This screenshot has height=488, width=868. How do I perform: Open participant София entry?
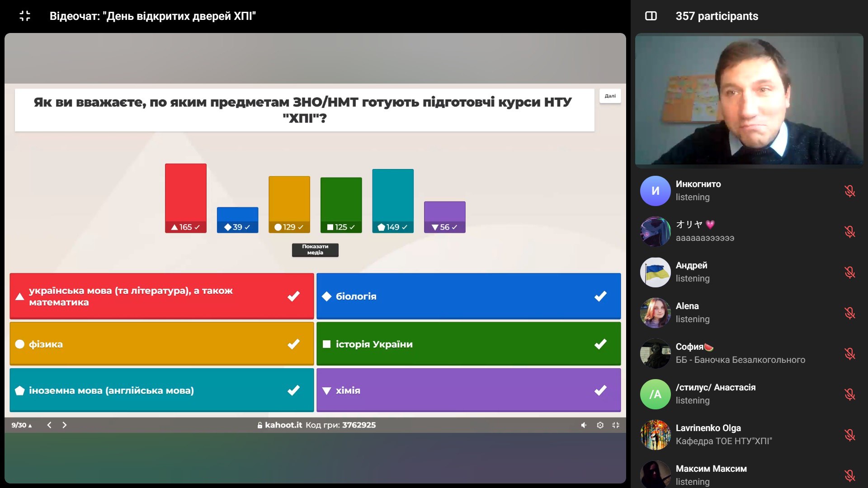click(x=749, y=353)
